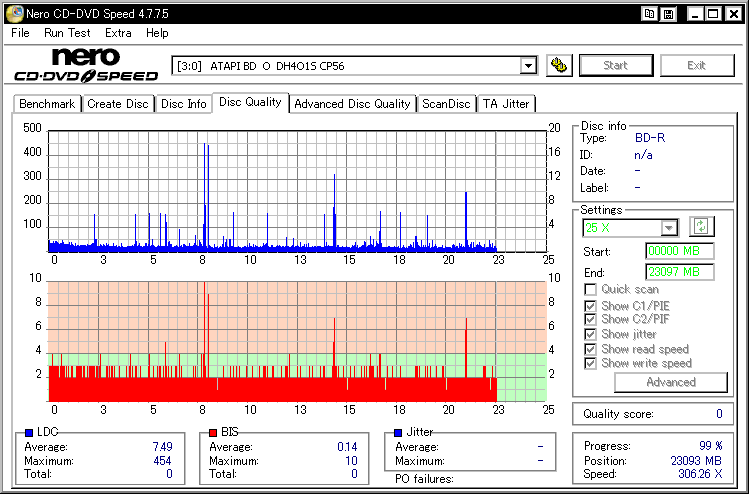Viewport: 749px width, 494px height.
Task: Open the Extra menu
Action: (118, 33)
